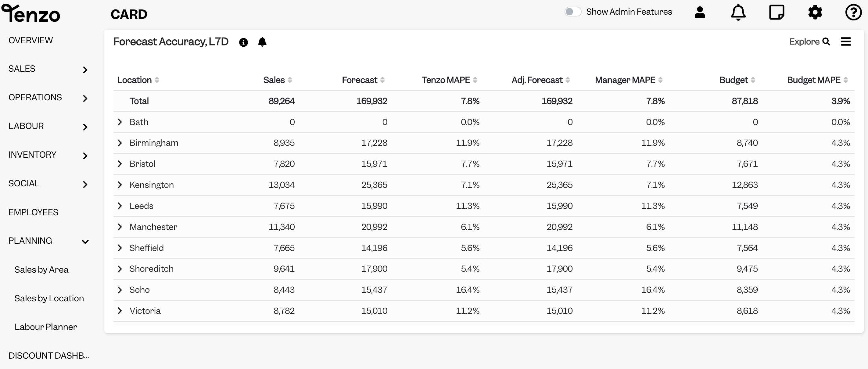The image size is (868, 369).
Task: Expand the Soho location row
Action: pyautogui.click(x=120, y=290)
